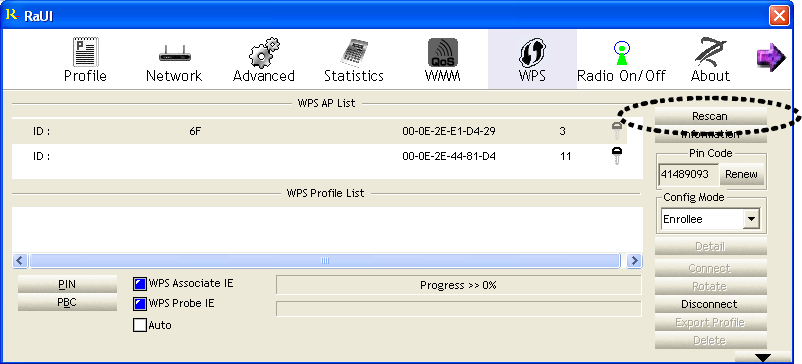
Task: Click the Renew pin code button
Action: pyautogui.click(x=741, y=174)
